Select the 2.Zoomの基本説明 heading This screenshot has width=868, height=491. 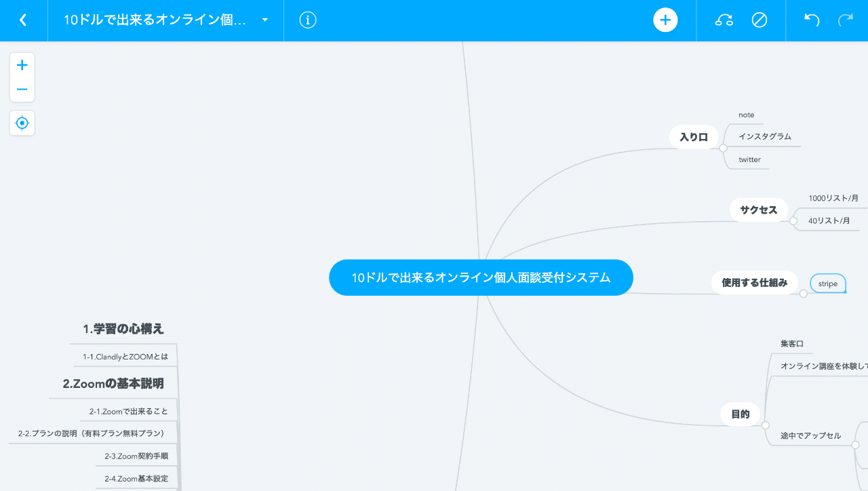coord(113,384)
